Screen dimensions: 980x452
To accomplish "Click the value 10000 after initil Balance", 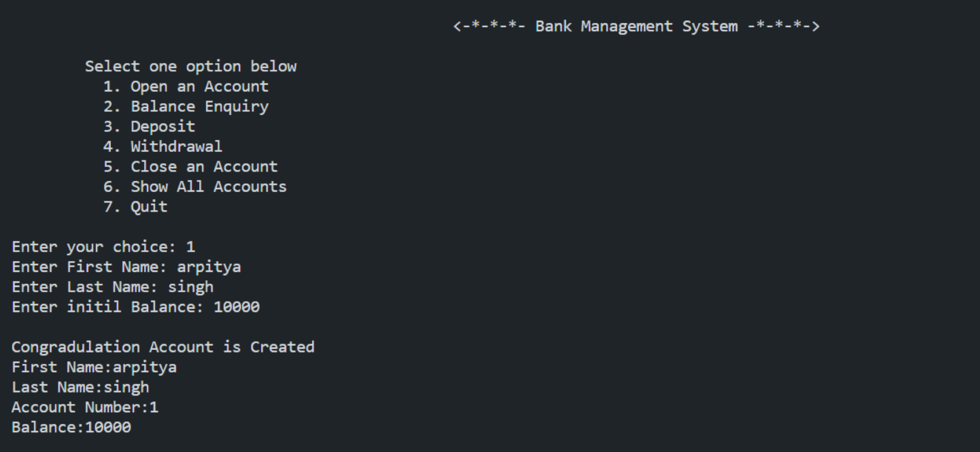I will pos(236,307).
